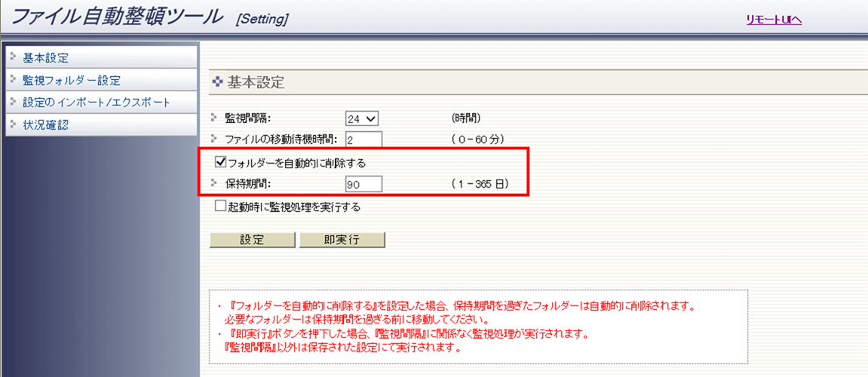868x377 pixels.
Task: Click the icon beside 基本設定 heading
Action: [x=217, y=84]
